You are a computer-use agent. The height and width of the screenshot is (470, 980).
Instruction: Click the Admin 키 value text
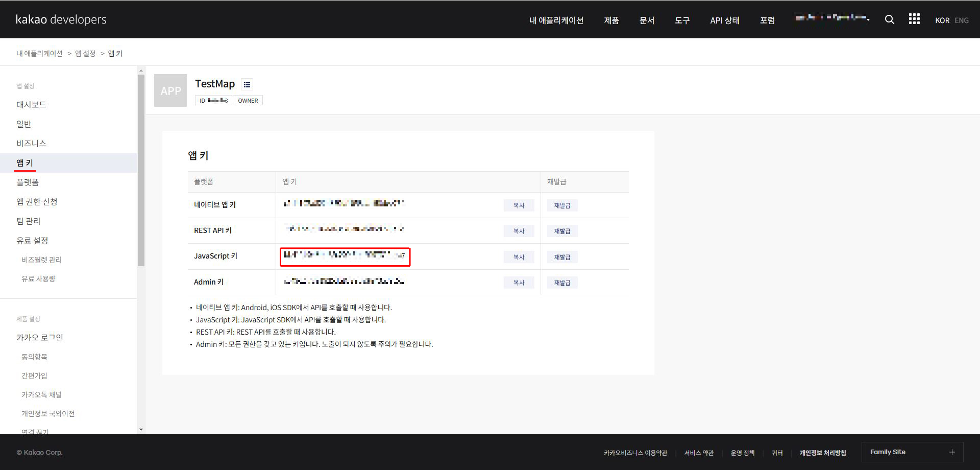click(344, 281)
